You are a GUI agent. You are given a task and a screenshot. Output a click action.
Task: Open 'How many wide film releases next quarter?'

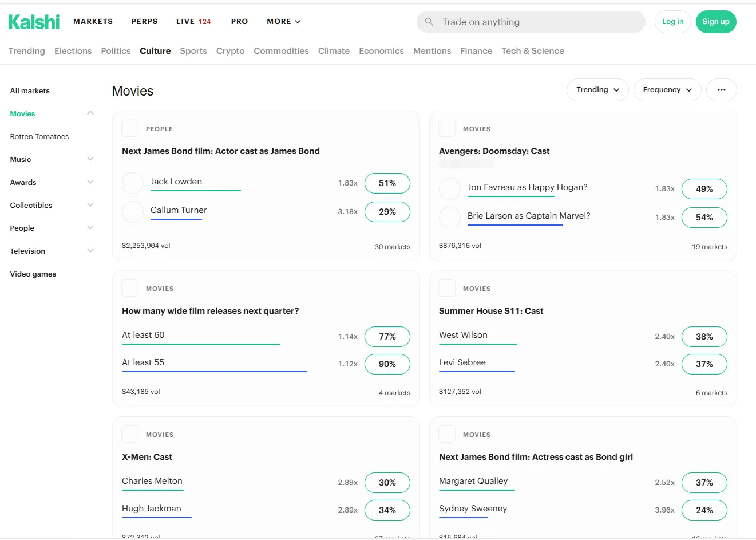(x=211, y=311)
